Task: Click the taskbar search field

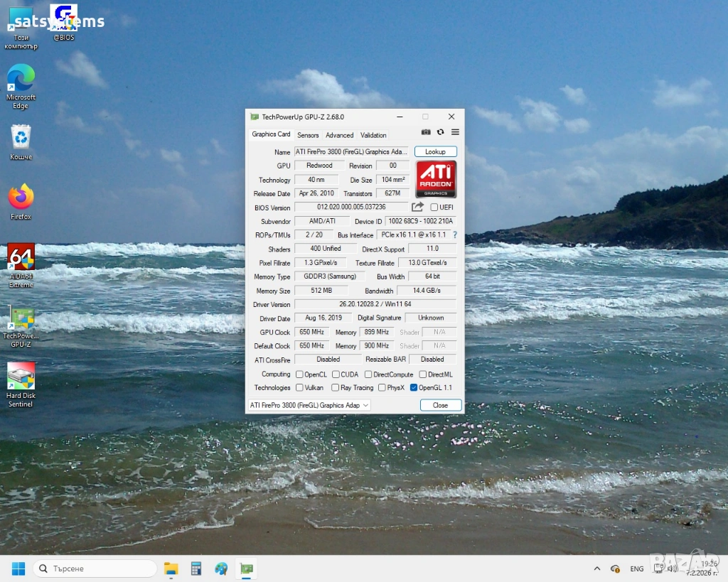Action: (x=95, y=568)
